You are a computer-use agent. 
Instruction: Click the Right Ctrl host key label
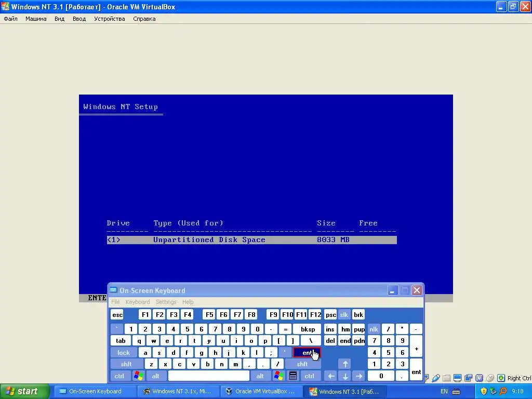coord(520,378)
